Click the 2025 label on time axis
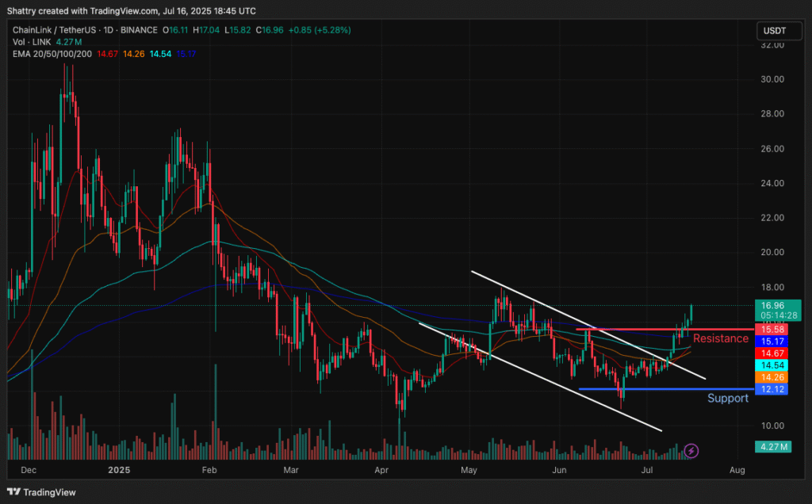This screenshot has height=504, width=812. pyautogui.click(x=117, y=470)
